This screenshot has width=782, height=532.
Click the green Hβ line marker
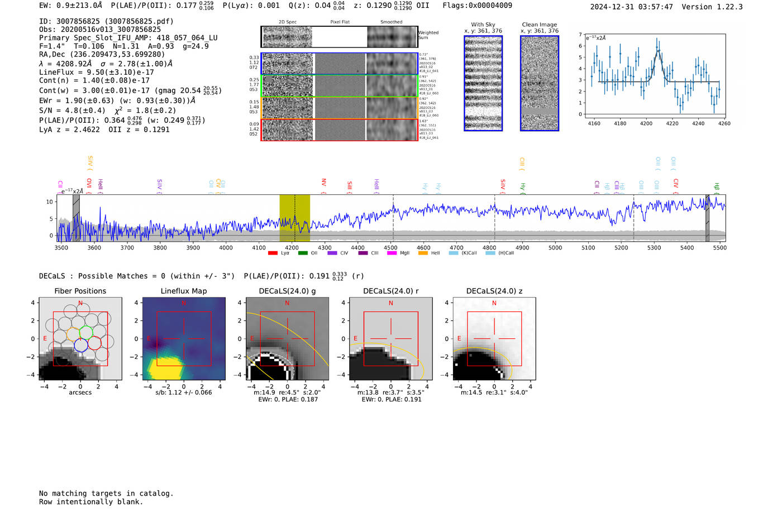tap(717, 187)
